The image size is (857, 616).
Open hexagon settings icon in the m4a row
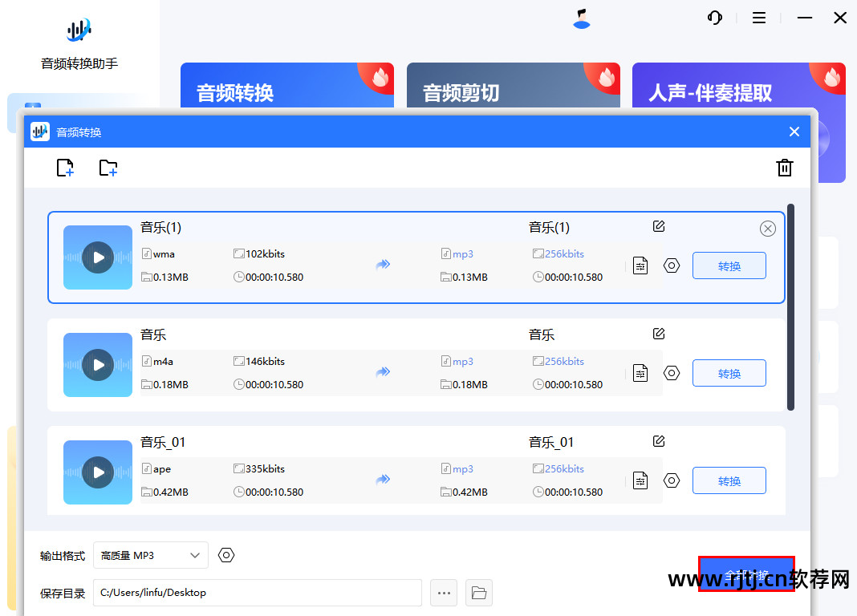tap(671, 374)
